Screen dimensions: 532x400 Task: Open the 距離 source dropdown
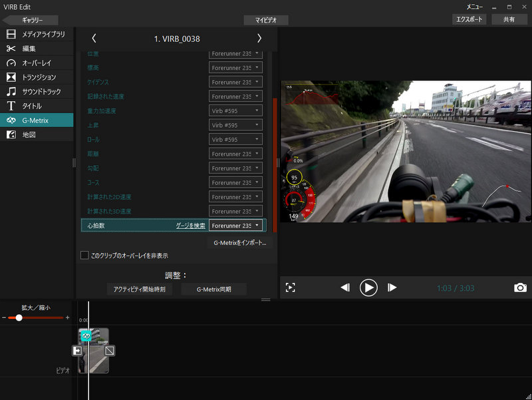point(235,154)
